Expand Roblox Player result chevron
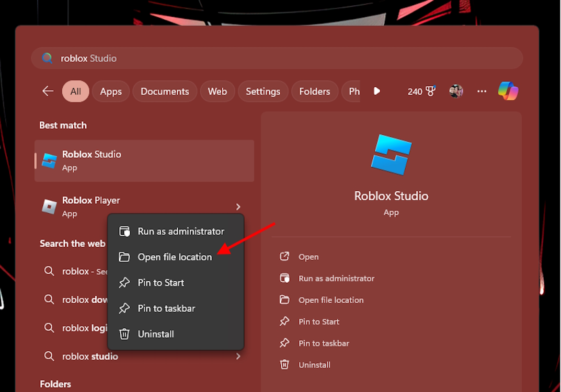 pos(238,207)
